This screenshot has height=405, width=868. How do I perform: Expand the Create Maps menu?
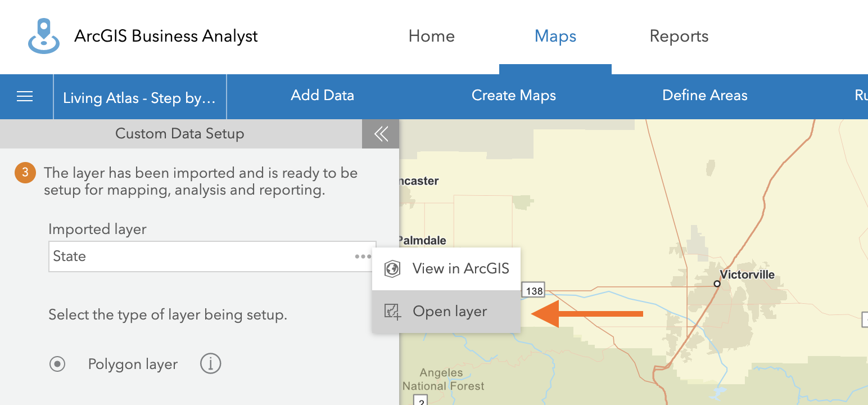coord(513,96)
